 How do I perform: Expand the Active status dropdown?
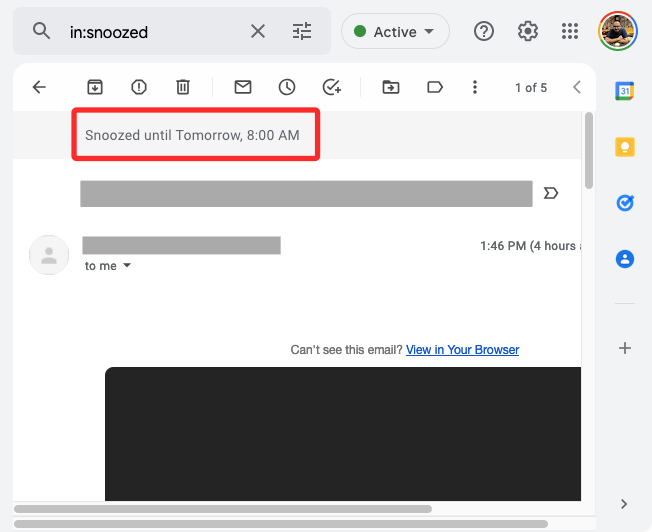395,32
